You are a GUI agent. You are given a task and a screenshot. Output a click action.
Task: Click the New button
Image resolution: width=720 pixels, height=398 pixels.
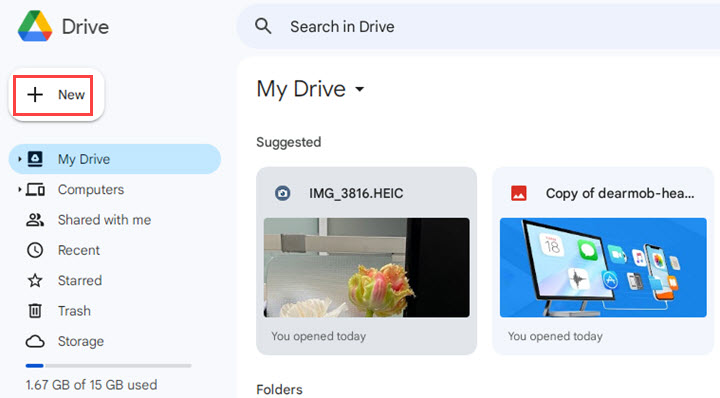coord(56,95)
